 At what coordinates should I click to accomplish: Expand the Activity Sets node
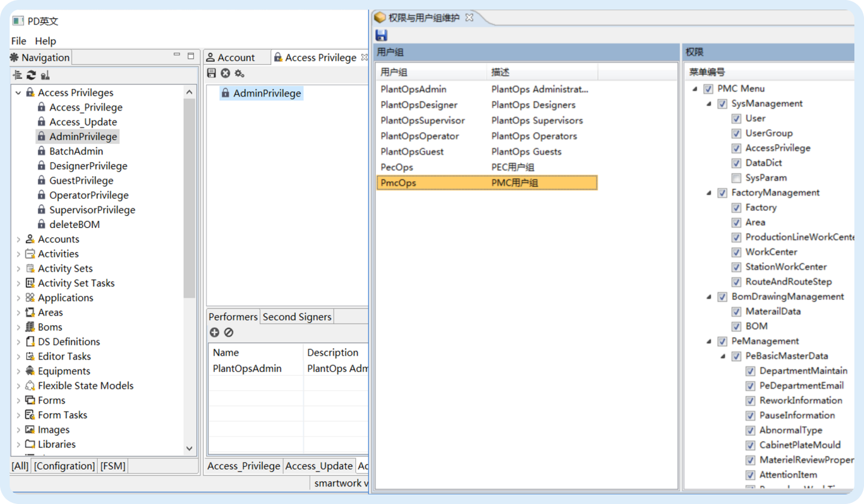pos(18,269)
